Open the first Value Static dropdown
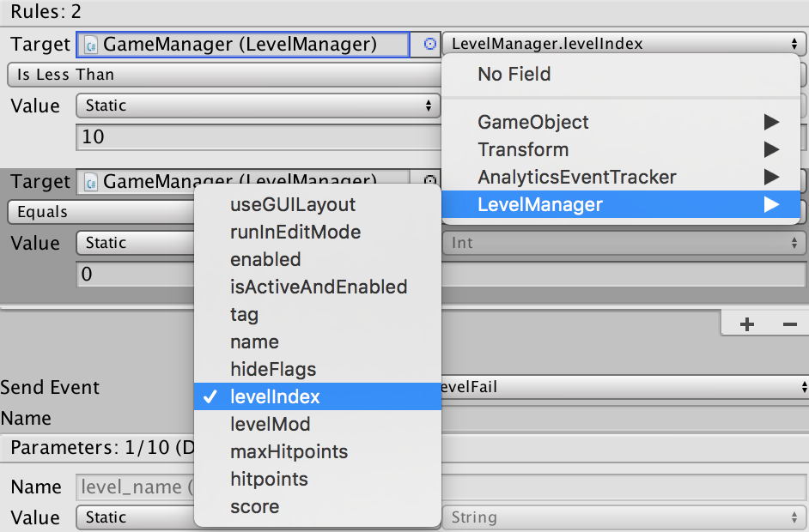 click(x=258, y=106)
